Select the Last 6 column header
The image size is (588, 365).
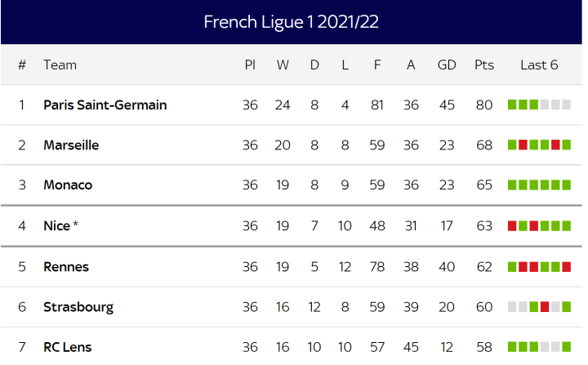coord(539,65)
